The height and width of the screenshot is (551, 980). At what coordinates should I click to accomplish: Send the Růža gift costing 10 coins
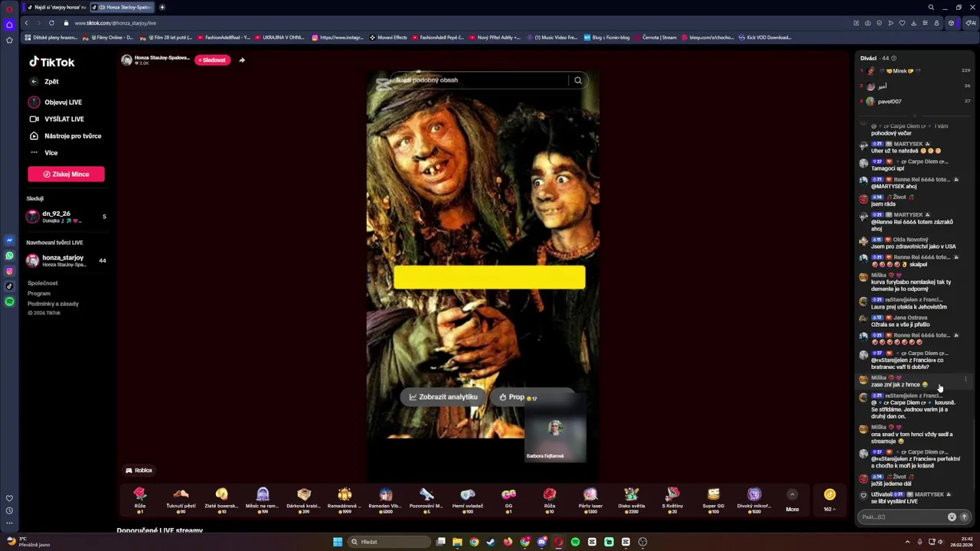coord(550,500)
